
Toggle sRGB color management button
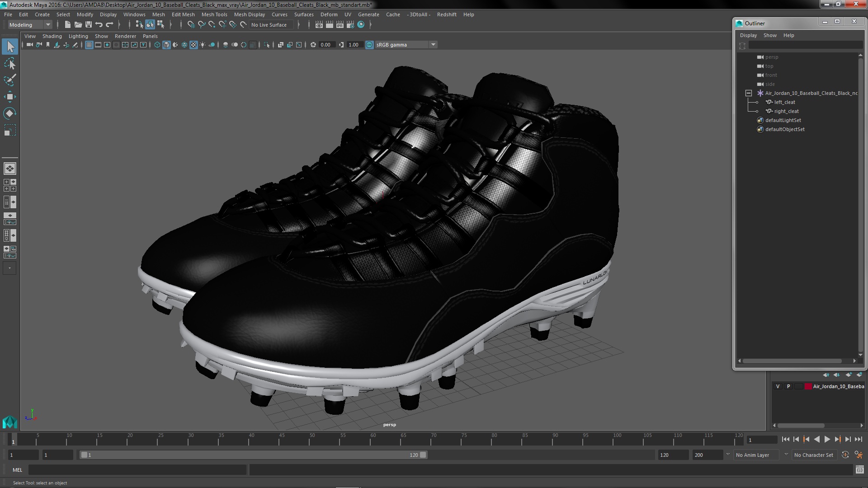point(369,45)
